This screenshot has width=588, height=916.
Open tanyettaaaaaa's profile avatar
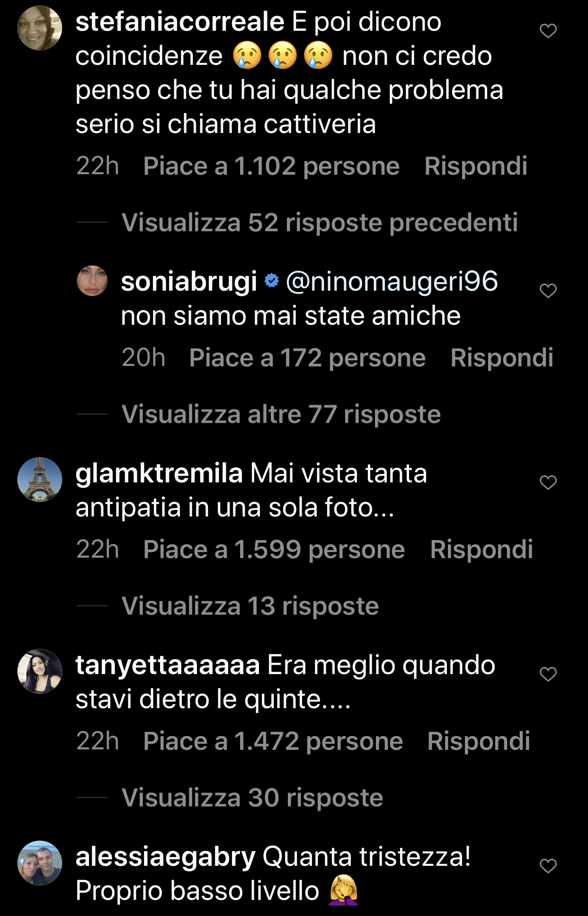pyautogui.click(x=40, y=671)
